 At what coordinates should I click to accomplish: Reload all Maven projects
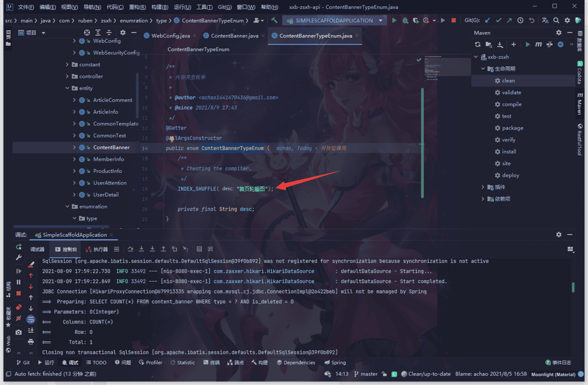click(478, 45)
